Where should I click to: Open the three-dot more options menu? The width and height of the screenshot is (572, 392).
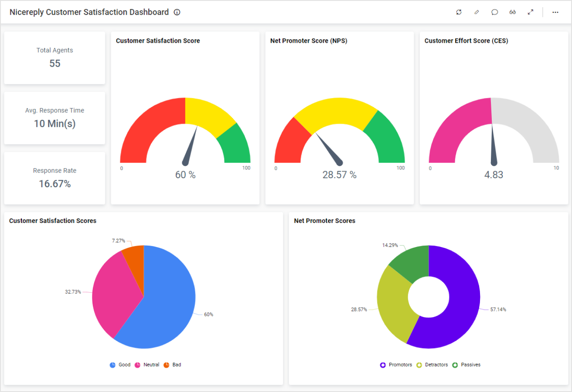(555, 12)
